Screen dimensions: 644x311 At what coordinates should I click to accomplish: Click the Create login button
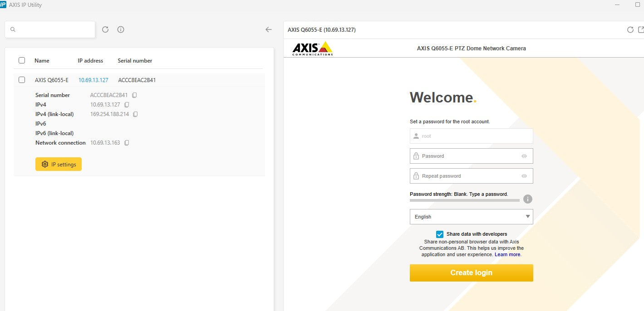pos(471,273)
